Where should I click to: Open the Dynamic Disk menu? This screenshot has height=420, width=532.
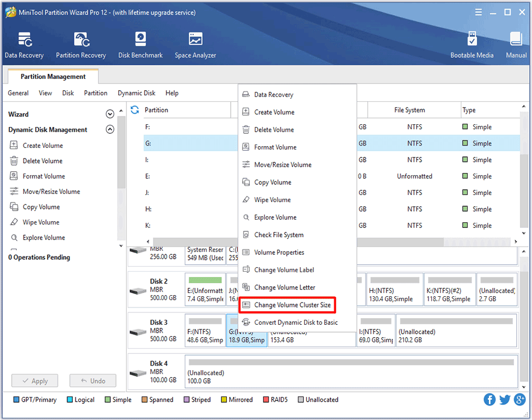point(136,93)
